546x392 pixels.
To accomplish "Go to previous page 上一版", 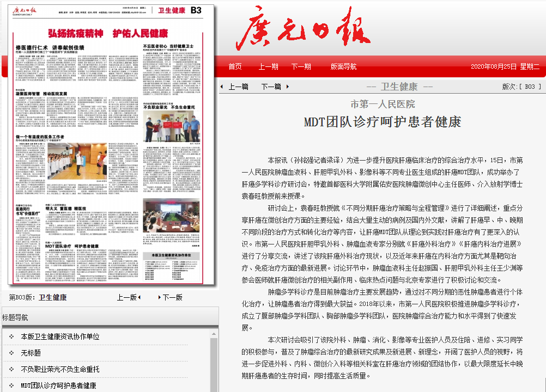I will coord(126,297).
